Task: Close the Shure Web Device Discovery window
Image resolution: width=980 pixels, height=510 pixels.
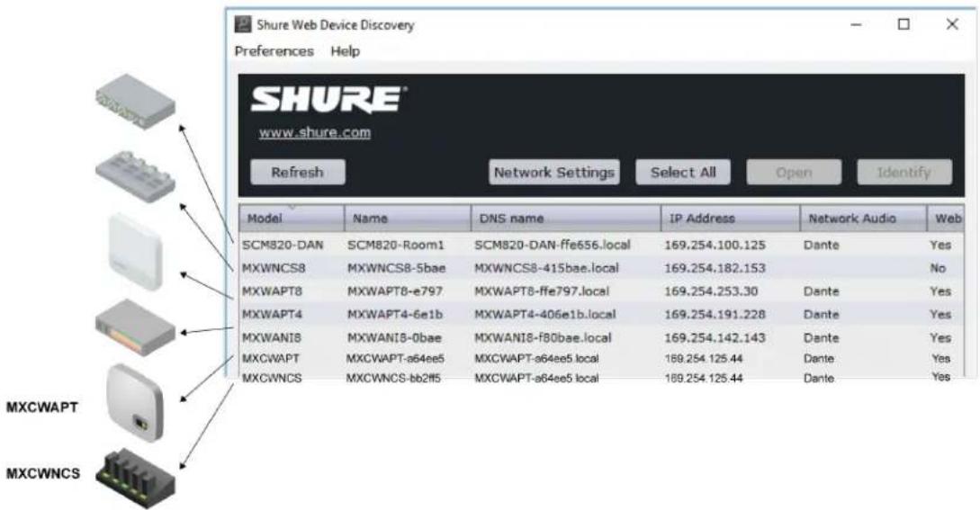Action: (952, 24)
